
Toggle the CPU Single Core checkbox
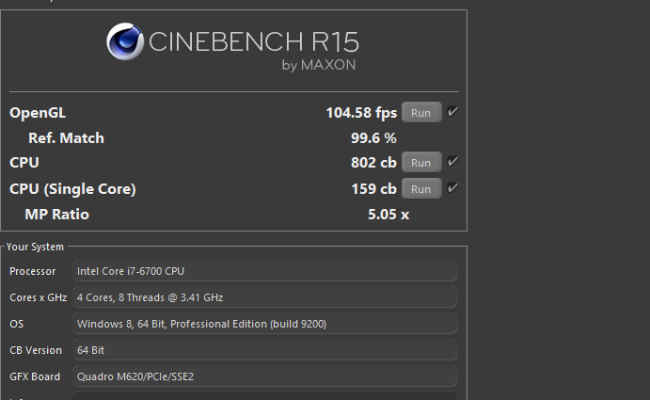coord(453,188)
